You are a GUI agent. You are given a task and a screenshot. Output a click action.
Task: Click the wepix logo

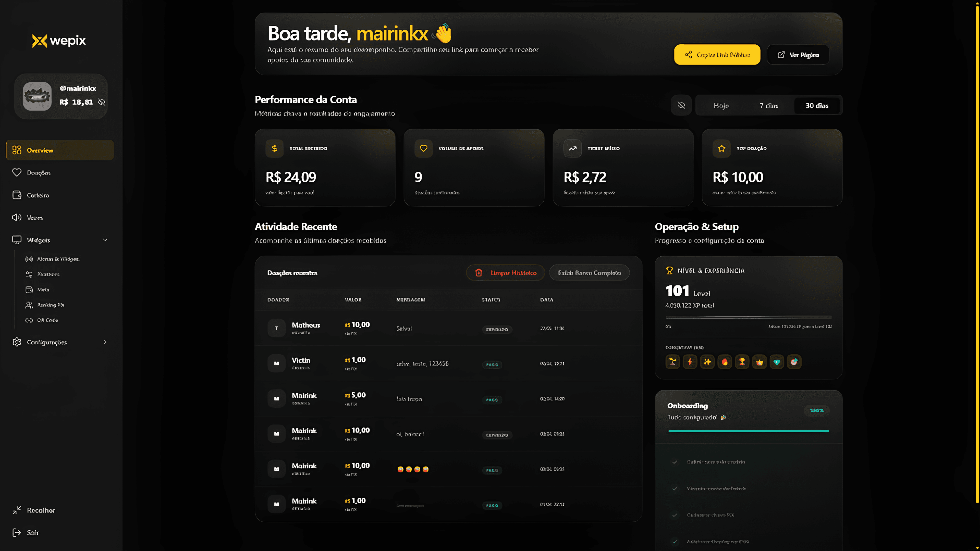pos(59,41)
